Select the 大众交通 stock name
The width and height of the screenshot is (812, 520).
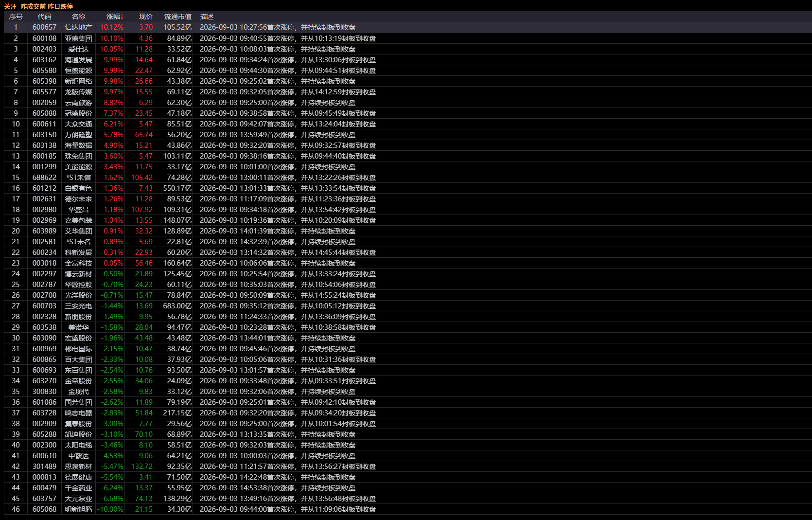coord(78,124)
